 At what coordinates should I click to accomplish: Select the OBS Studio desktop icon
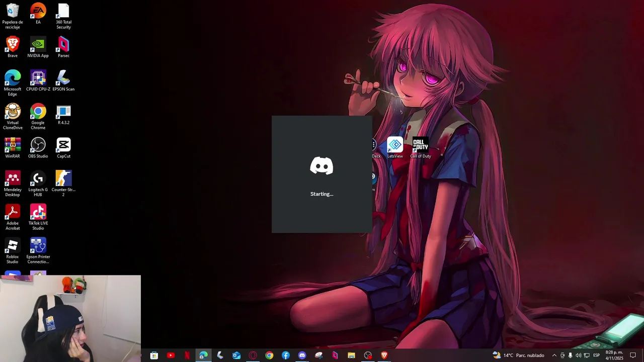(x=38, y=147)
